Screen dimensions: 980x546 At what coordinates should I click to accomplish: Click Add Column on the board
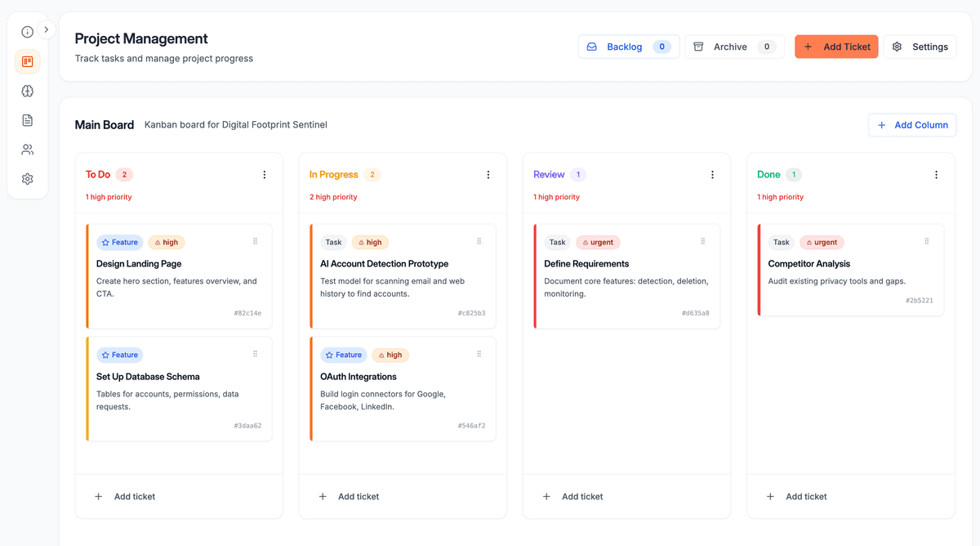[x=912, y=124]
